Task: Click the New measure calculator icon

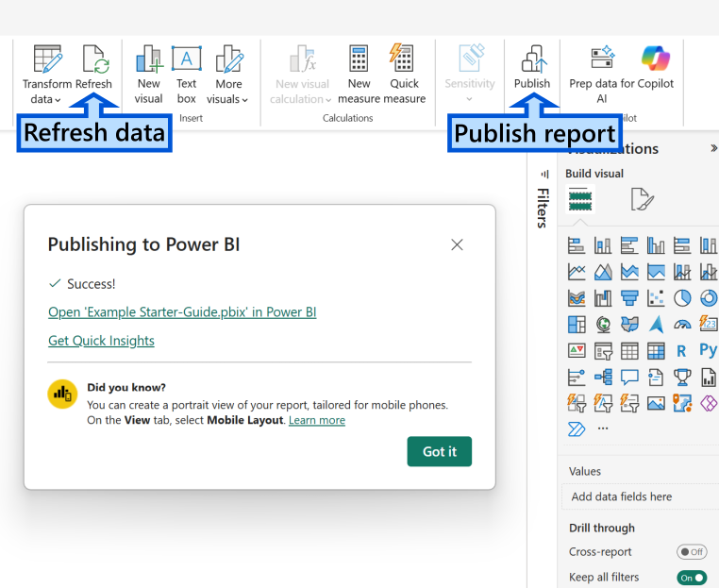Action: pos(359,58)
